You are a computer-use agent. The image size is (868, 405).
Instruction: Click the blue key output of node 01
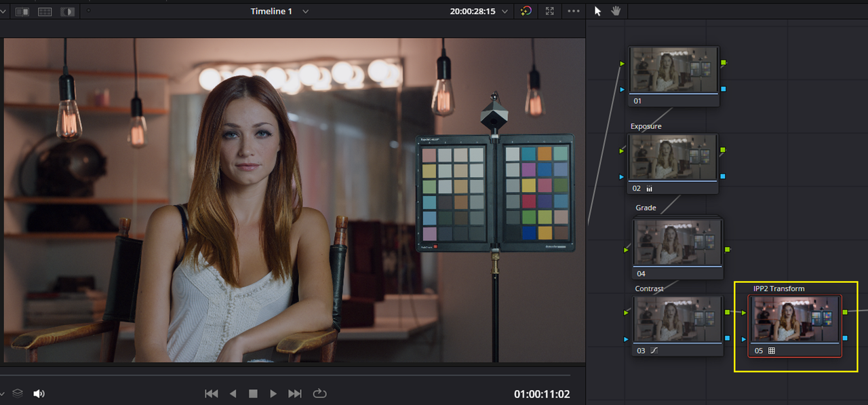click(724, 89)
